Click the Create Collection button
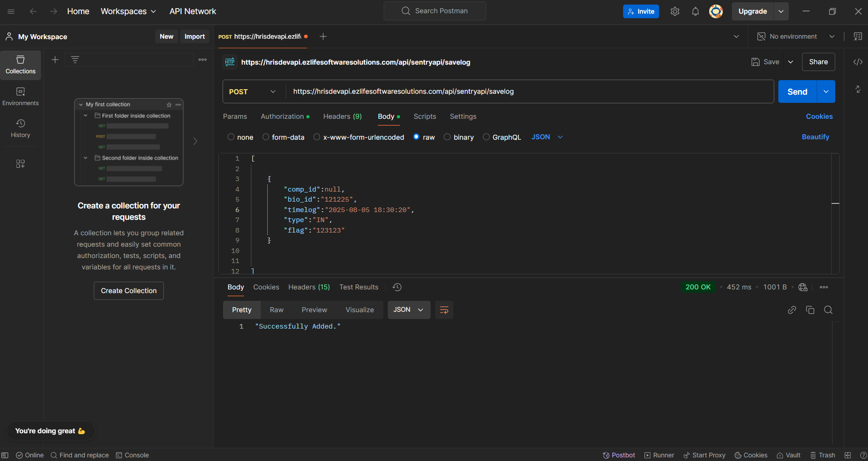Screen dimensions: 868x461 pyautogui.click(x=129, y=291)
